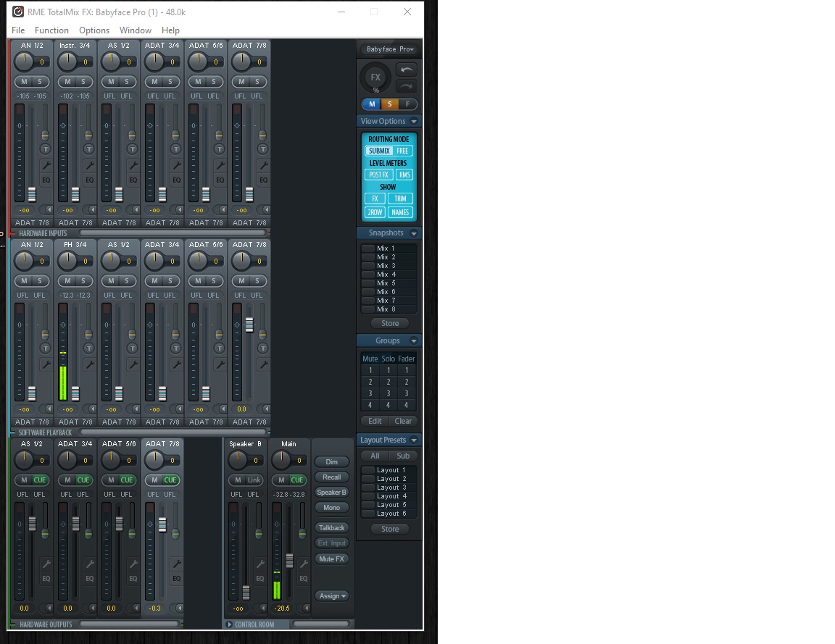Toggle 2ROW show option
Image resolution: width=835 pixels, height=644 pixels.
pos(375,212)
